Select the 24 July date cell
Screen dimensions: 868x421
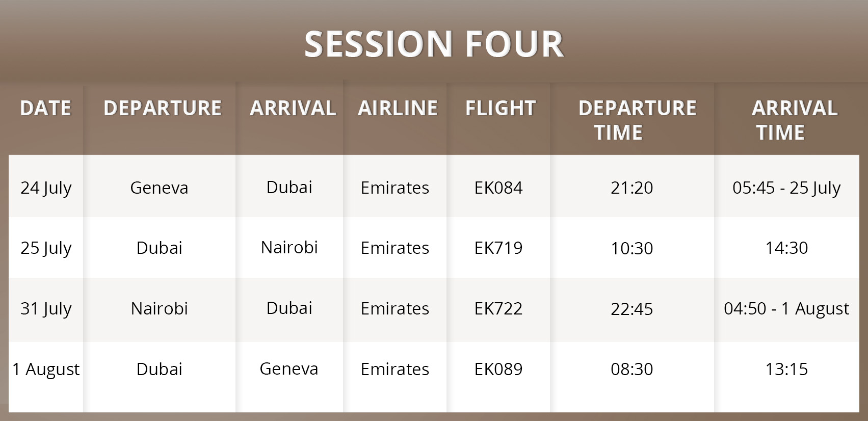coord(46,188)
